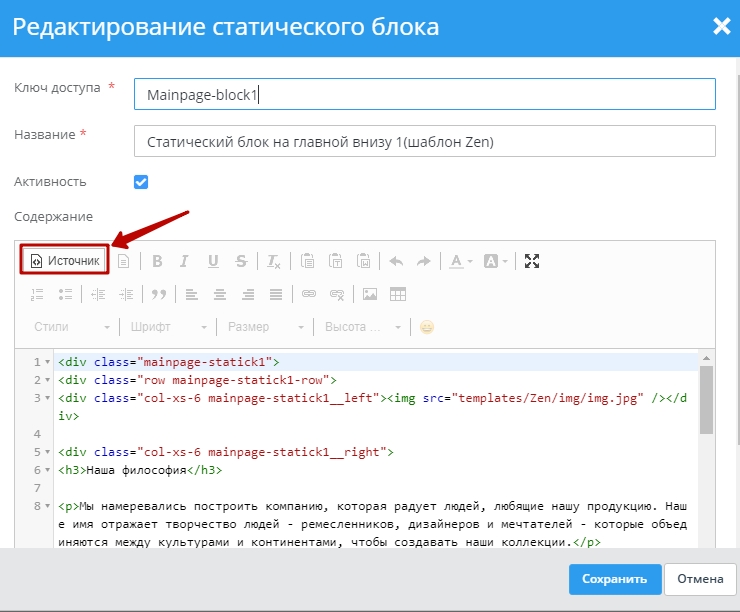Screen dimensions: 740x612
Task: Open the Шрифт font dropdown
Action: (x=168, y=327)
